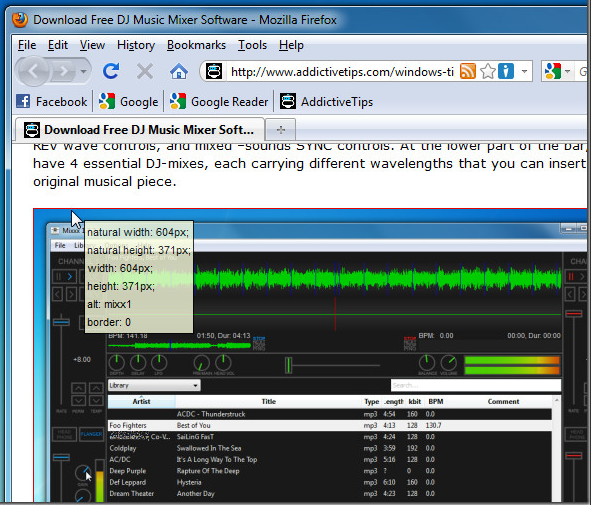Open the Tools menu
This screenshot has width=592, height=505.
point(252,45)
